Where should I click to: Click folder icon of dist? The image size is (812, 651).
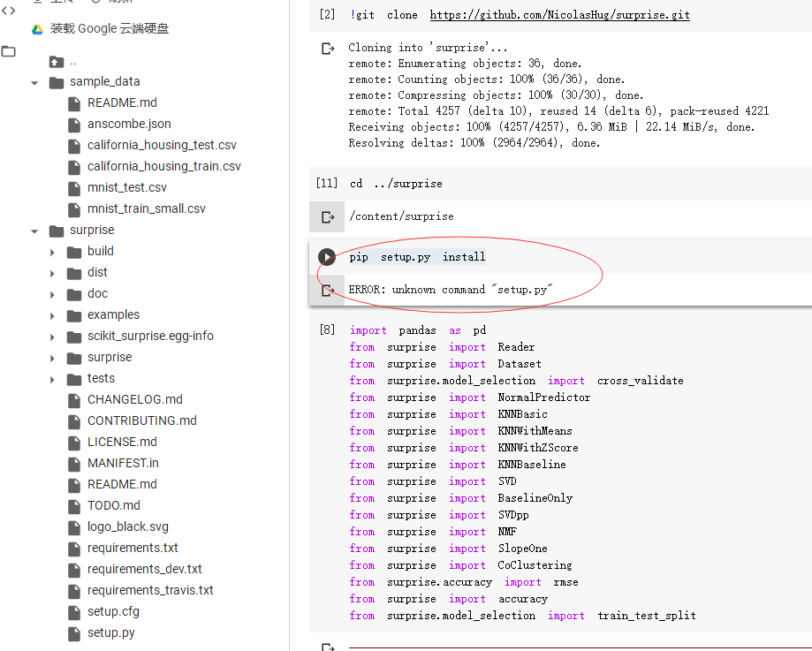[x=74, y=274]
